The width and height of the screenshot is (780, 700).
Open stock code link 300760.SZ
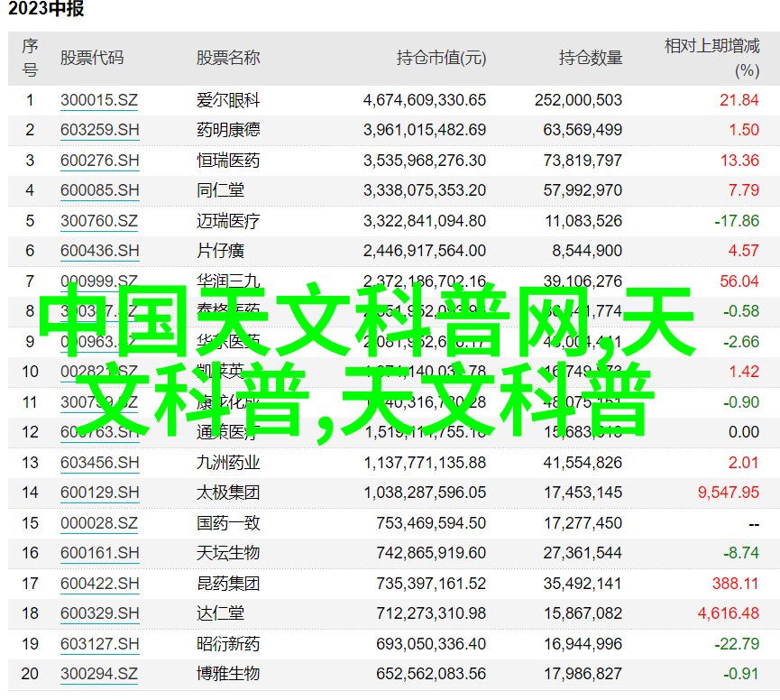click(x=99, y=221)
